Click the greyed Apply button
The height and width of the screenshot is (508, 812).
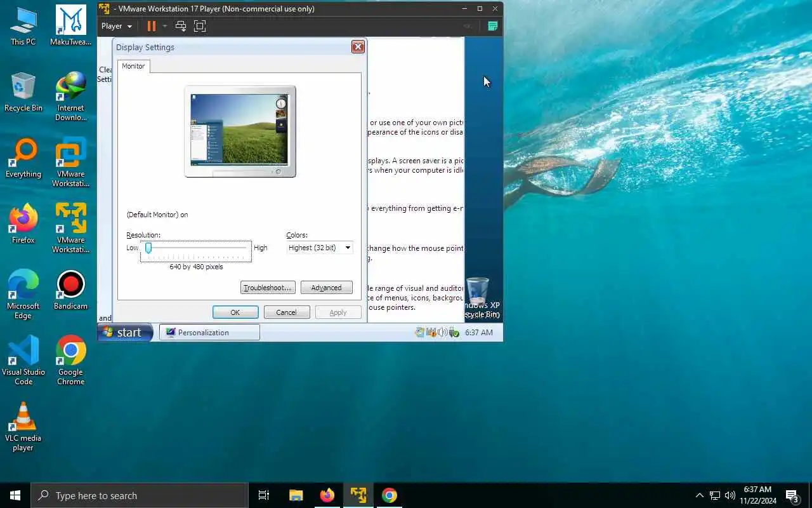(x=338, y=312)
